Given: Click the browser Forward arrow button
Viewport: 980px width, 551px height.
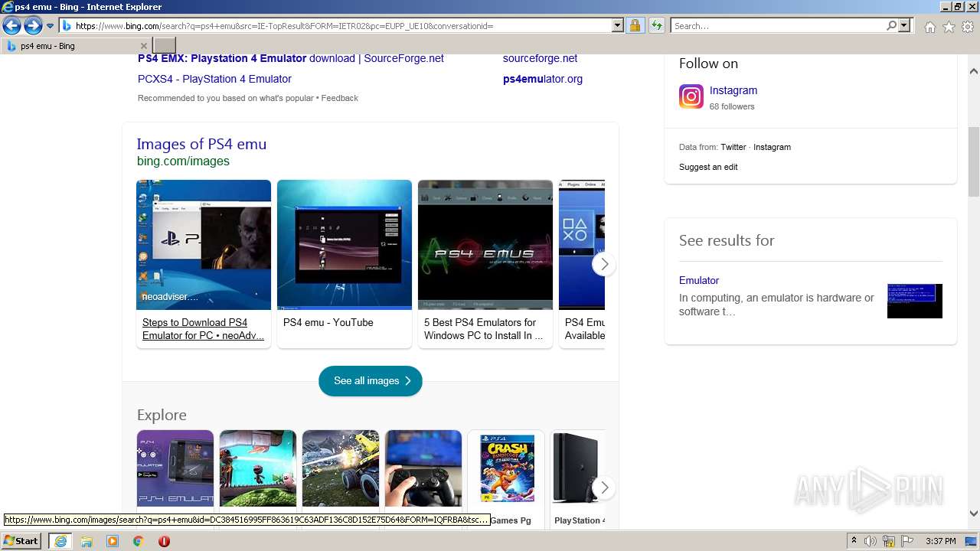Looking at the screenshot, I should [x=33, y=26].
